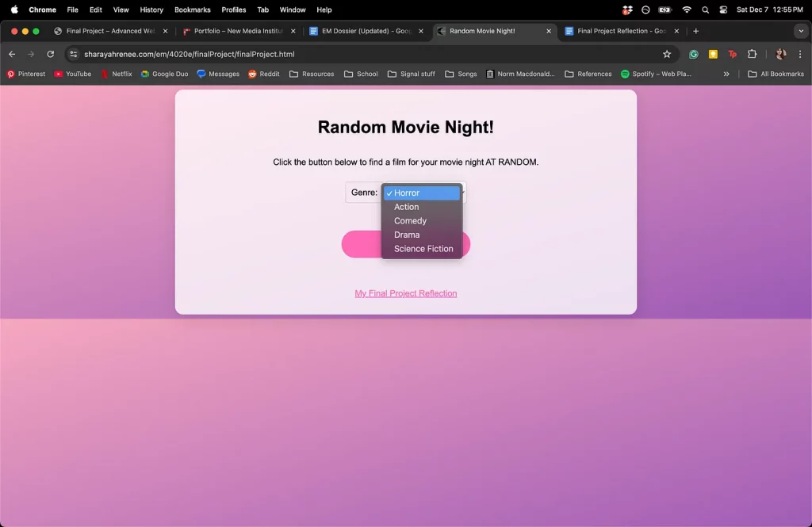Pick Science Fiction genre option
Screen dimensions: 812x527
click(x=423, y=249)
